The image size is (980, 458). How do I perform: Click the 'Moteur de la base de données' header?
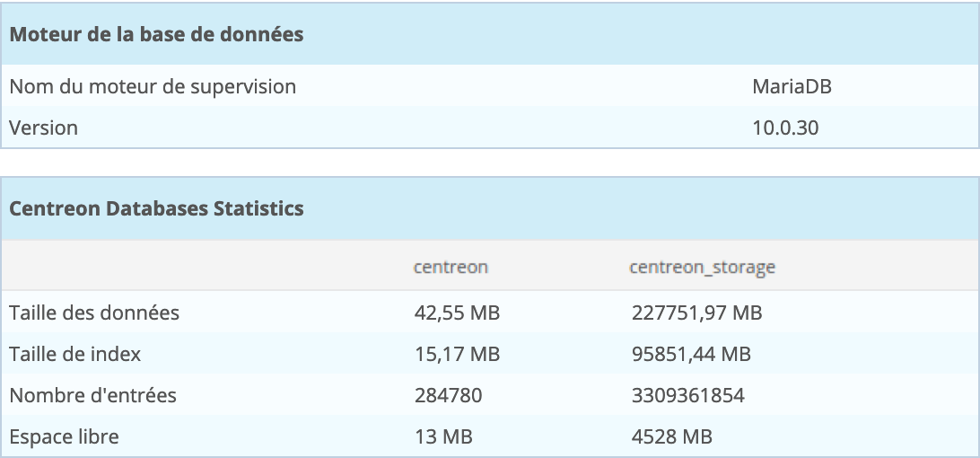(156, 34)
